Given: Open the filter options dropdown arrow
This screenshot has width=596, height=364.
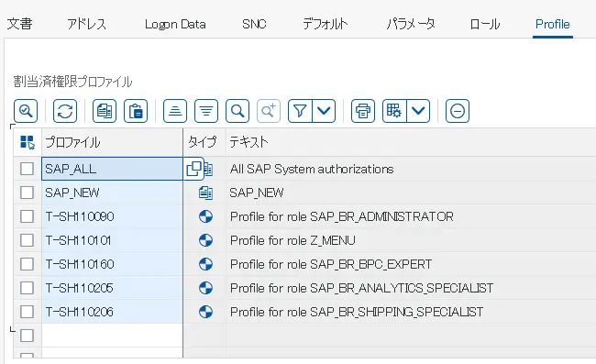Looking at the screenshot, I should coord(324,111).
